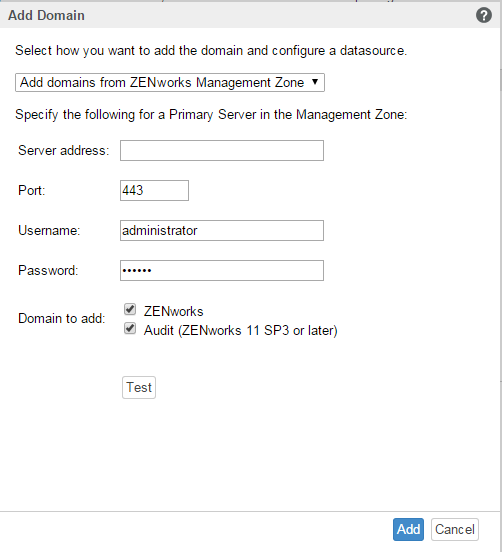Click the 'Audit (ZENworks 11 SP3 or later)' text
This screenshot has width=502, height=552.
point(240,331)
